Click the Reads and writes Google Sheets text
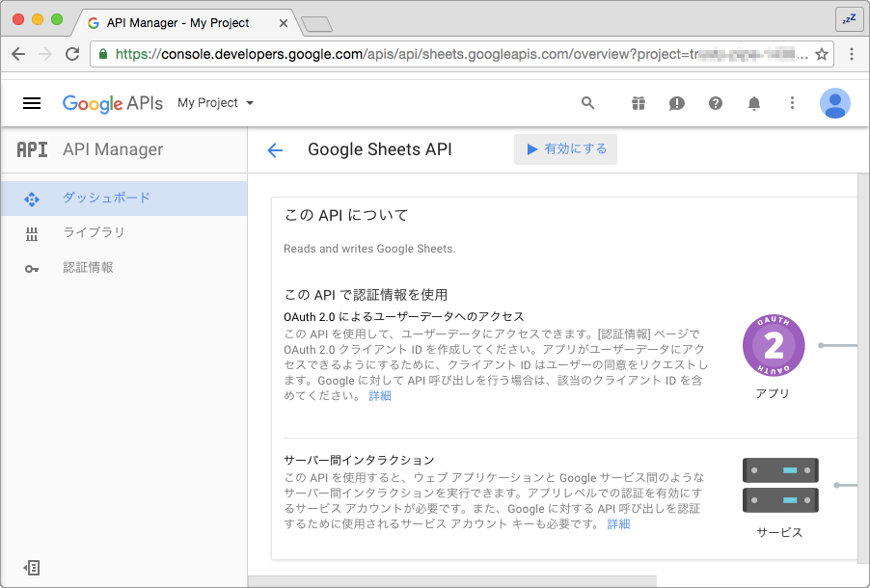The image size is (870, 588). pos(369,249)
